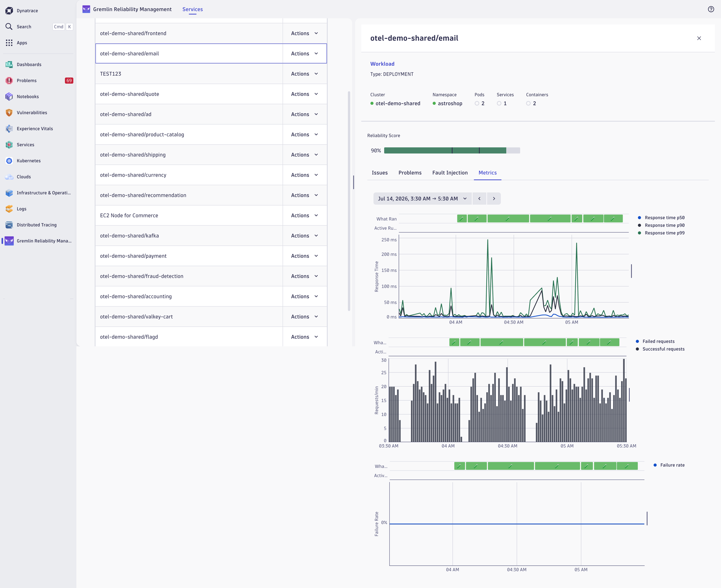
Task: Click the Search magnifier icon
Action: tap(9, 27)
